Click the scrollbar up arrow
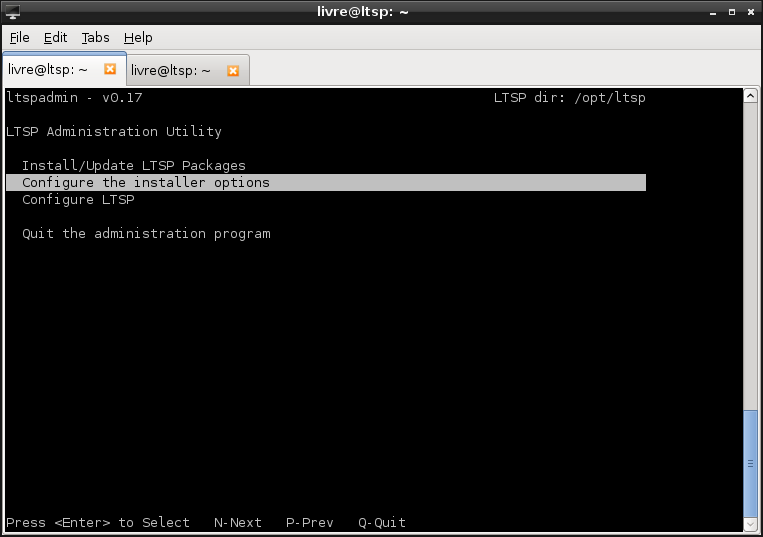Image resolution: width=763 pixels, height=537 pixels. click(750, 95)
